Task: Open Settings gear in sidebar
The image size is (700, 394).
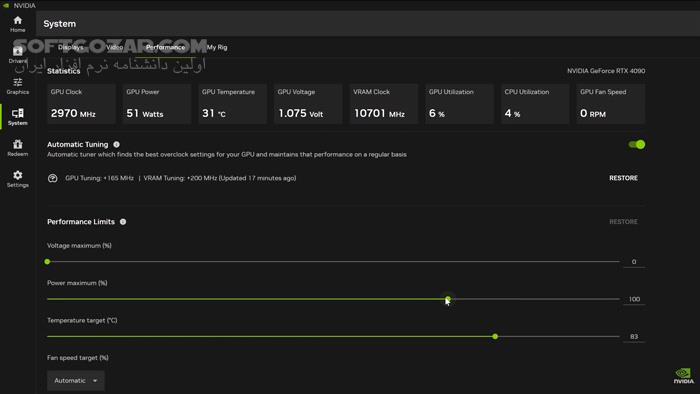Action: tap(17, 179)
